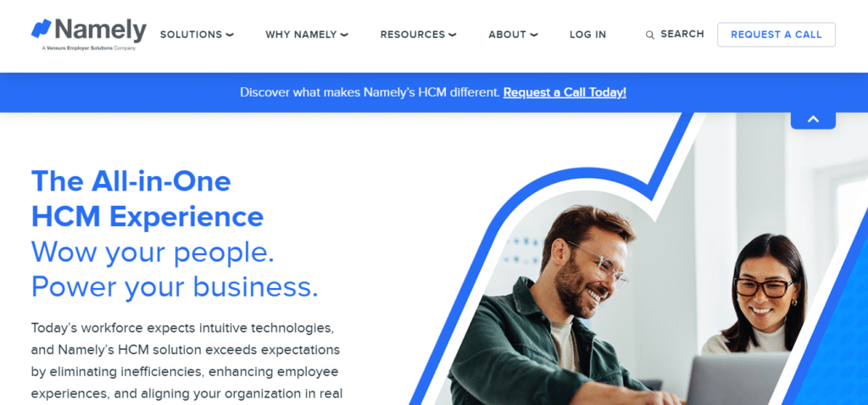Image resolution: width=868 pixels, height=405 pixels.
Task: Follow the Request a Call Today link
Action: pos(565,92)
